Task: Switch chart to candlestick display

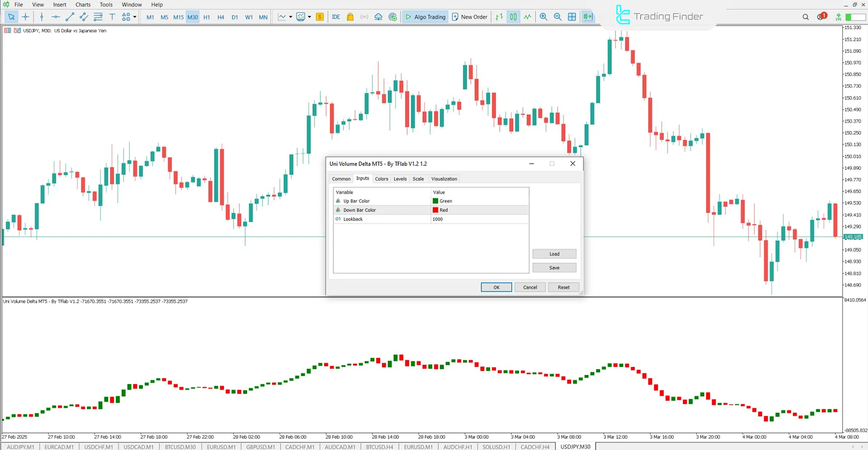Action: point(513,17)
